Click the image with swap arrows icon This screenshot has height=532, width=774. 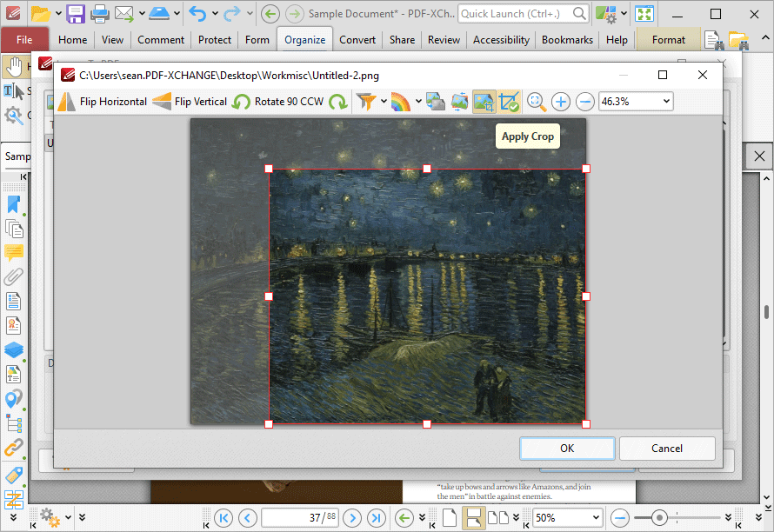[x=459, y=102]
